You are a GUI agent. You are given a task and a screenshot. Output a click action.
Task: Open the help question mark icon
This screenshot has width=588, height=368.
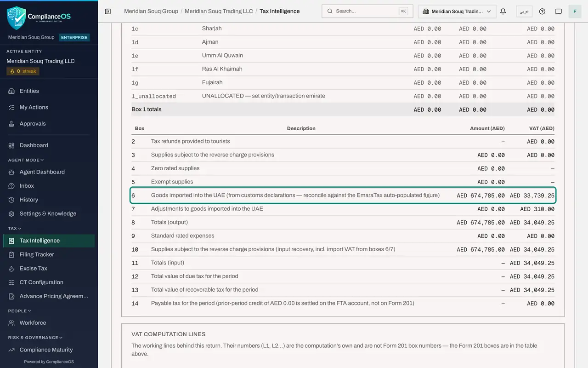(542, 11)
